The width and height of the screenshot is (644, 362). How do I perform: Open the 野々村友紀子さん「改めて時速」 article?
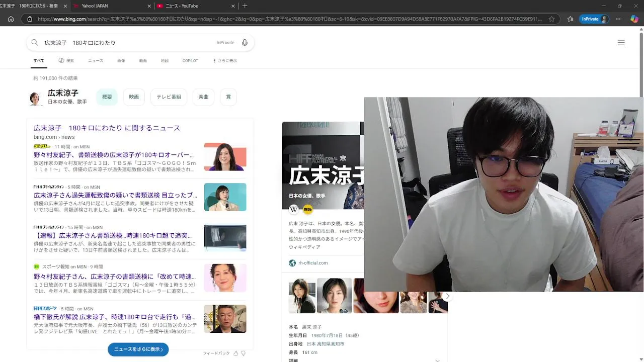coord(115,277)
